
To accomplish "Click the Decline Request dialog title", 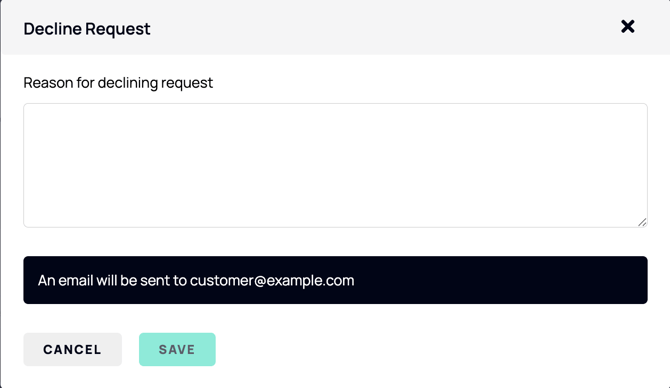I will click(87, 29).
